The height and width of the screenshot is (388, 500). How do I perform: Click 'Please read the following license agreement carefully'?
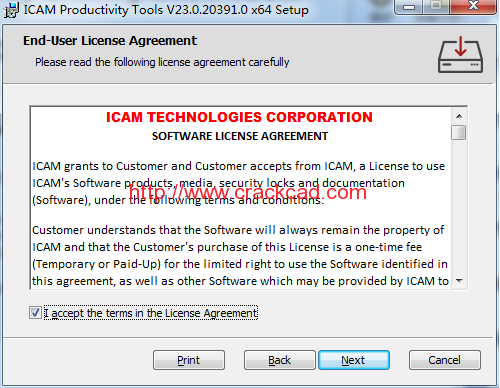pyautogui.click(x=162, y=62)
